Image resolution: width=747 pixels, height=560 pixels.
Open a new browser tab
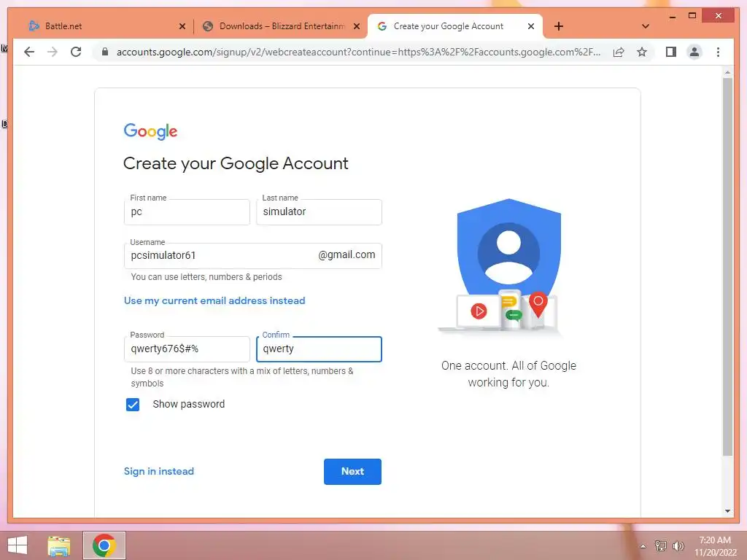558,26
